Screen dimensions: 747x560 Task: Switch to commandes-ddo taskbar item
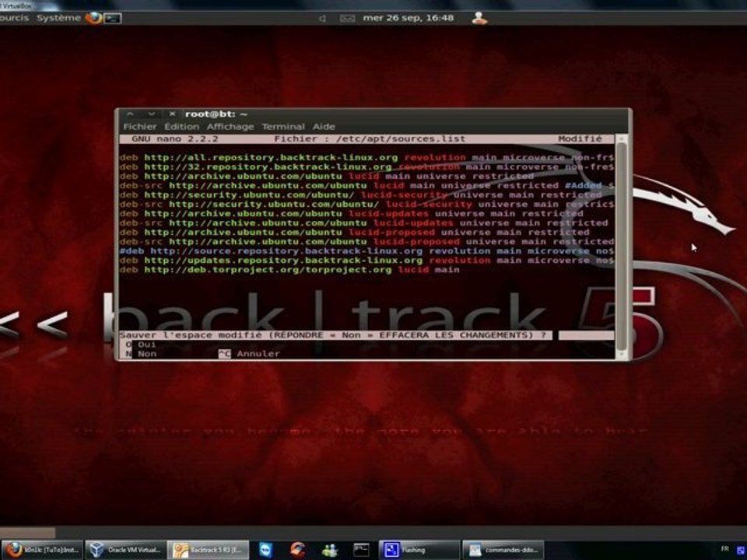pyautogui.click(x=503, y=550)
